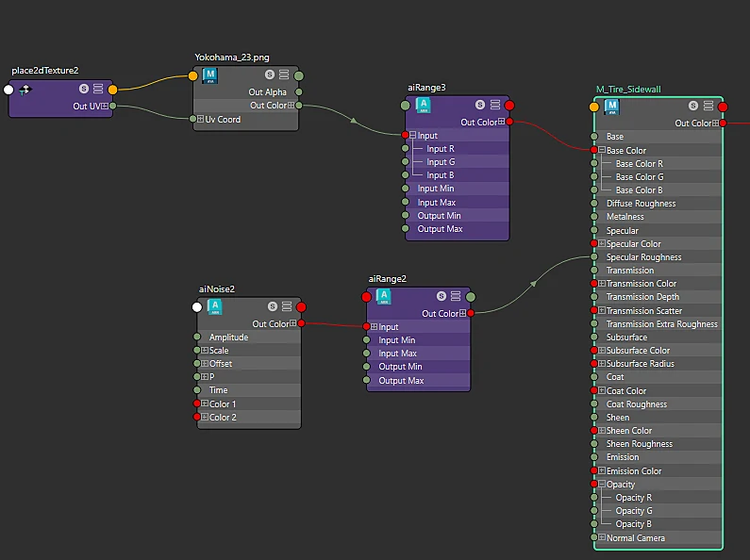
Task: Click the Arnold icon on aiRange2 node
Action: [x=384, y=297]
